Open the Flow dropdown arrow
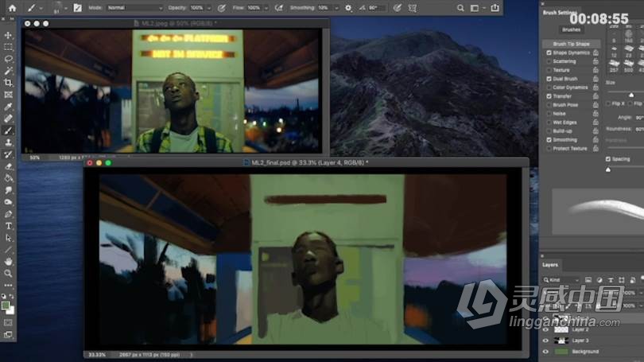Screen dimensions: 644x362 coord(266,8)
